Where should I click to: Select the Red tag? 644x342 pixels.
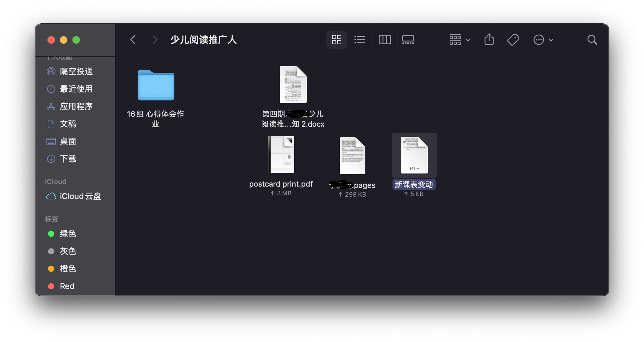(x=67, y=286)
